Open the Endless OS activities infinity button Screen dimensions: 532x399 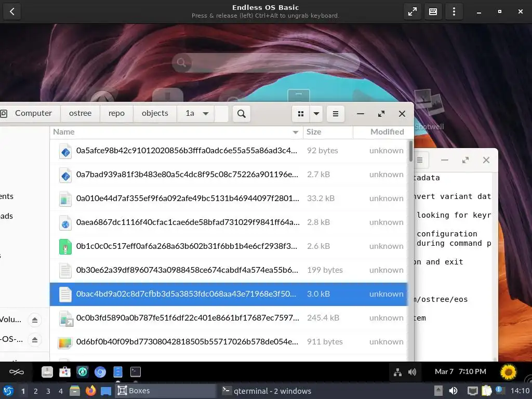(16, 372)
